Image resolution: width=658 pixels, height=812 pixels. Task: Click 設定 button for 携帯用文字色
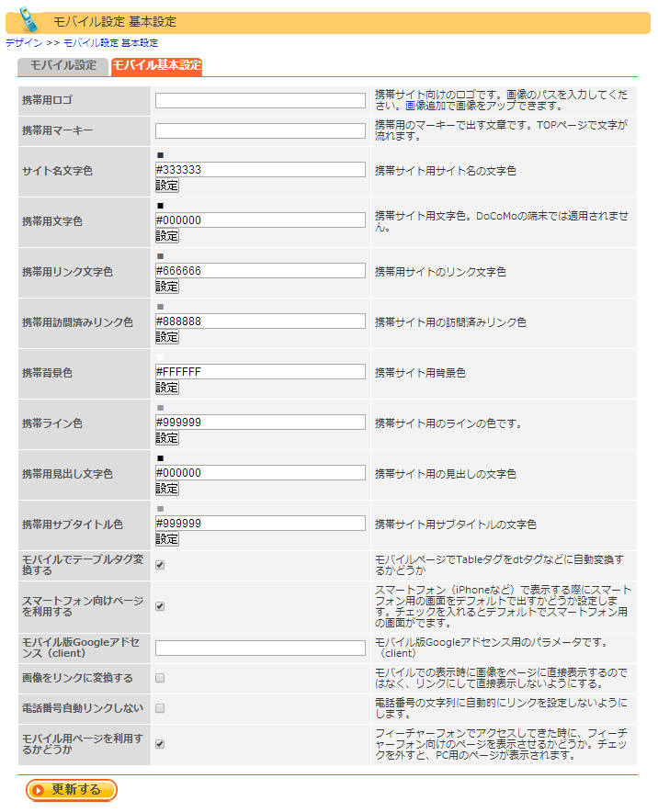coord(167,236)
